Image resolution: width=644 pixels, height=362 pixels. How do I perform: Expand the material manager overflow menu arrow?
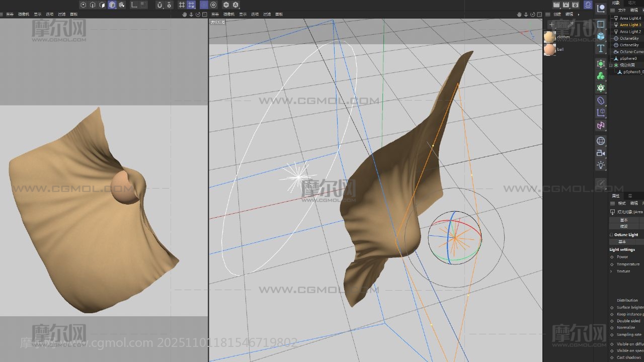(578, 15)
